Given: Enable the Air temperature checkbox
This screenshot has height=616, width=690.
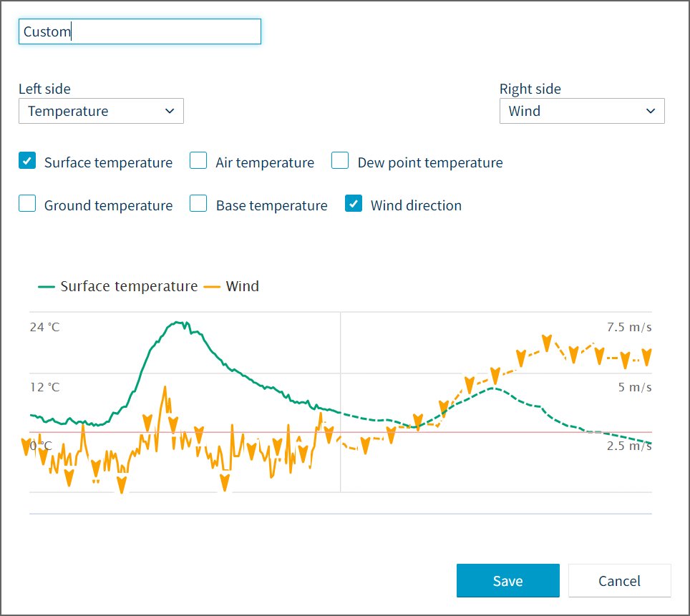Looking at the screenshot, I should coord(198,161).
